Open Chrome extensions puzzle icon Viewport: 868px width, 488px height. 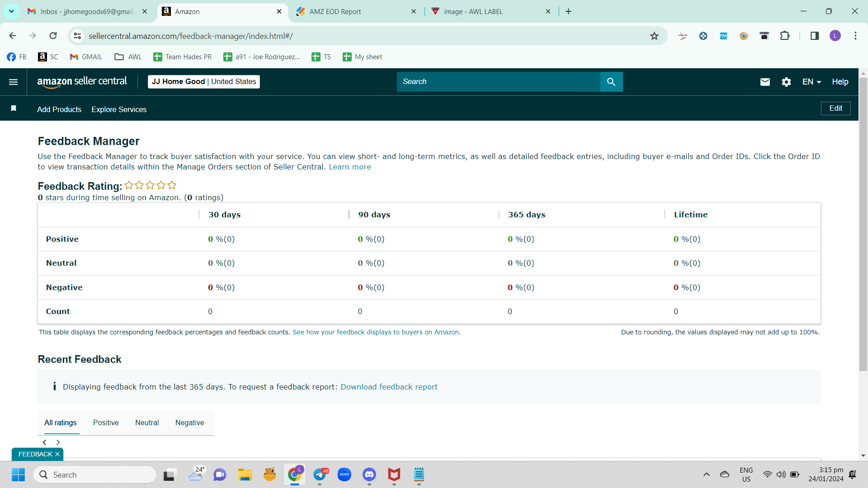tap(785, 36)
